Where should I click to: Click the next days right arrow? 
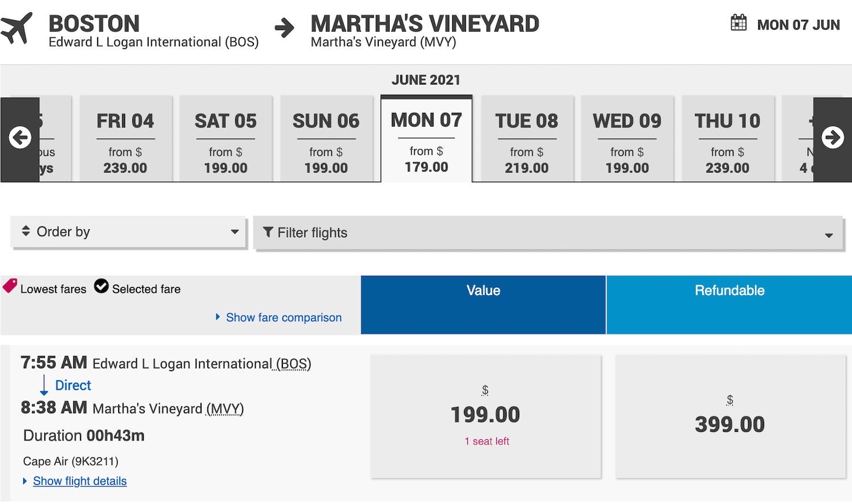(833, 137)
